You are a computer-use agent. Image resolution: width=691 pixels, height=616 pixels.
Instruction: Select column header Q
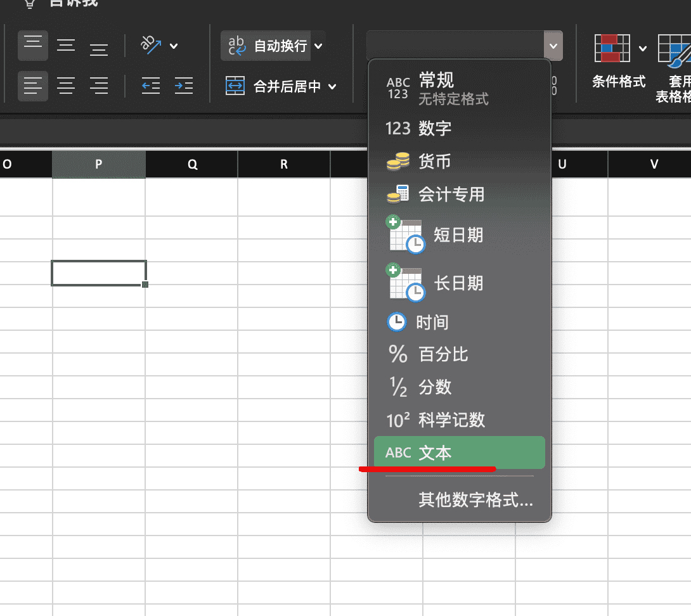coord(191,164)
